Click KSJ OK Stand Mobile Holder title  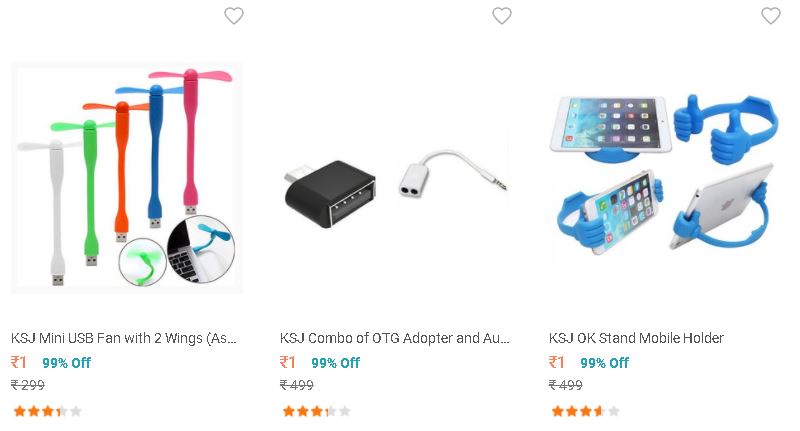coord(636,338)
